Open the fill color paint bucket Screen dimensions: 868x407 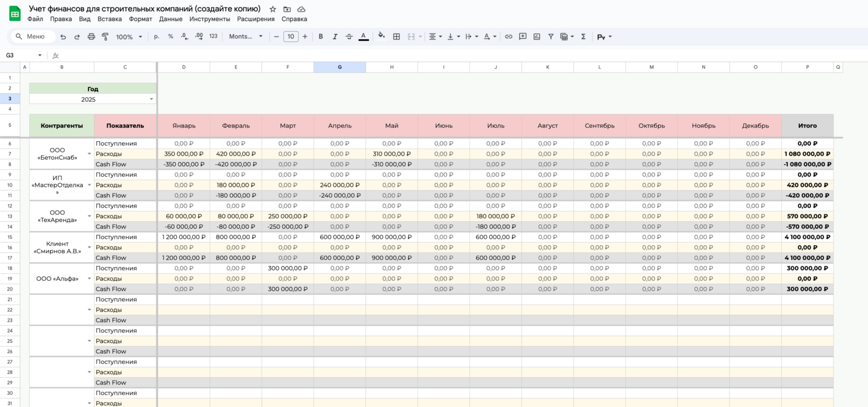click(x=381, y=36)
